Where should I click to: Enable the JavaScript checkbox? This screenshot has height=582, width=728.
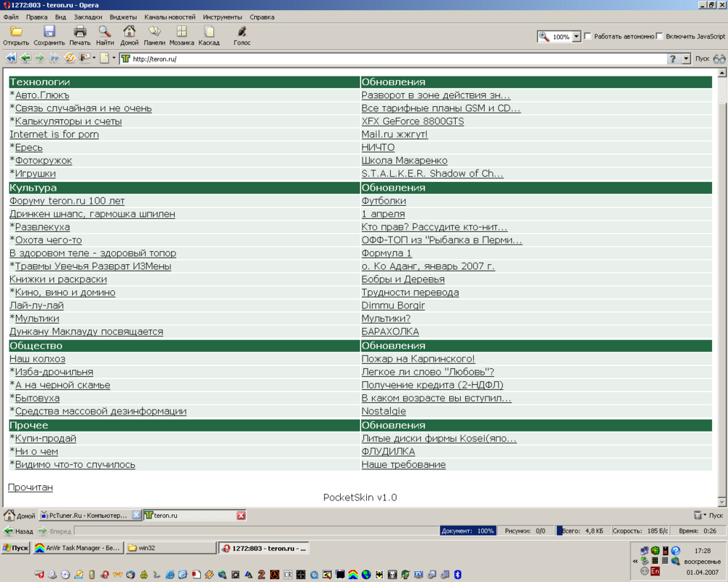click(x=660, y=36)
